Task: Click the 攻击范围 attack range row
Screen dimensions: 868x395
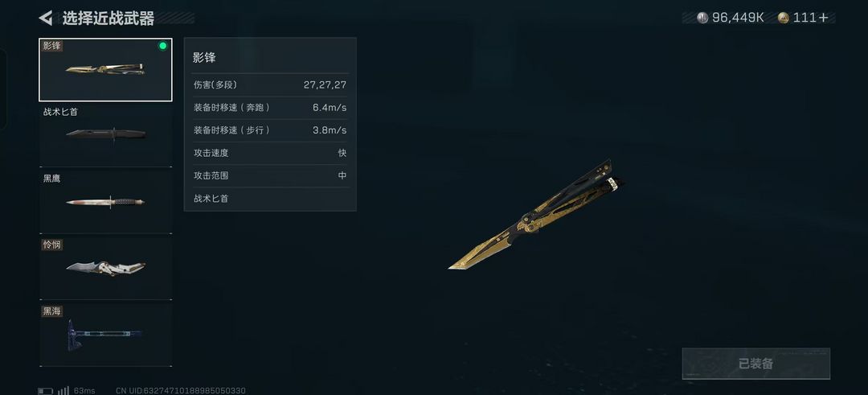Action: click(270, 175)
